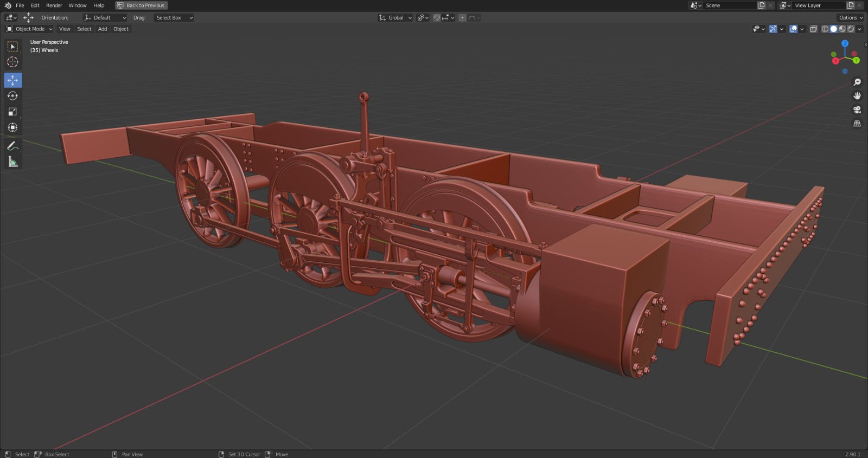Toggle X-ray view button
The image size is (868, 458).
[813, 29]
